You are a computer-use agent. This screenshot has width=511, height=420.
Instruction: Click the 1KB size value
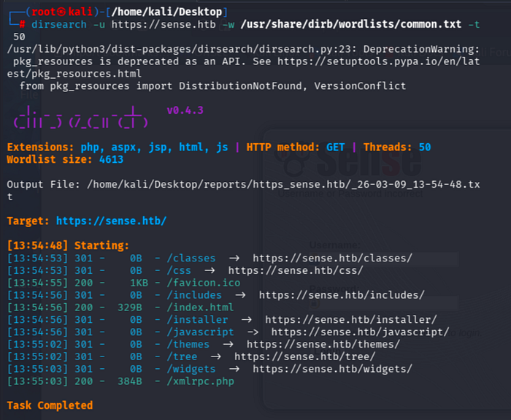tap(139, 283)
